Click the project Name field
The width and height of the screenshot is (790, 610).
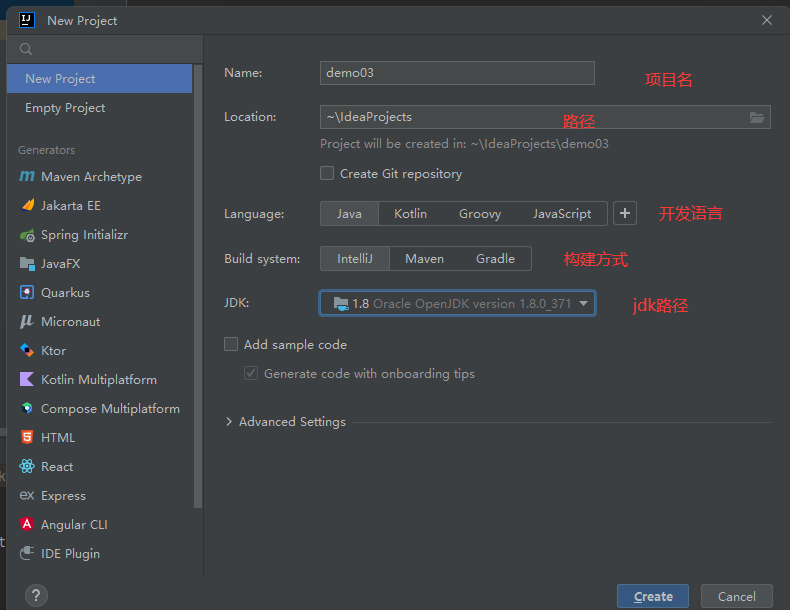coord(457,73)
